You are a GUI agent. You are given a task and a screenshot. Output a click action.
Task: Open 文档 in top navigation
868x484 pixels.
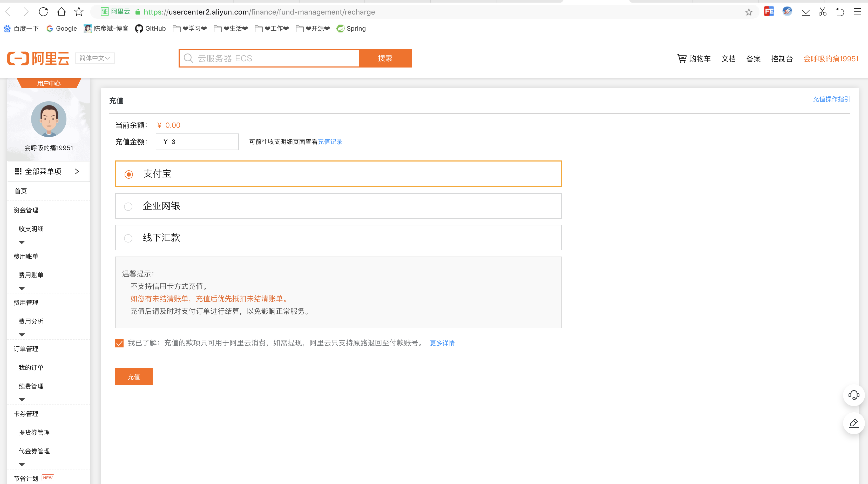[x=728, y=59]
